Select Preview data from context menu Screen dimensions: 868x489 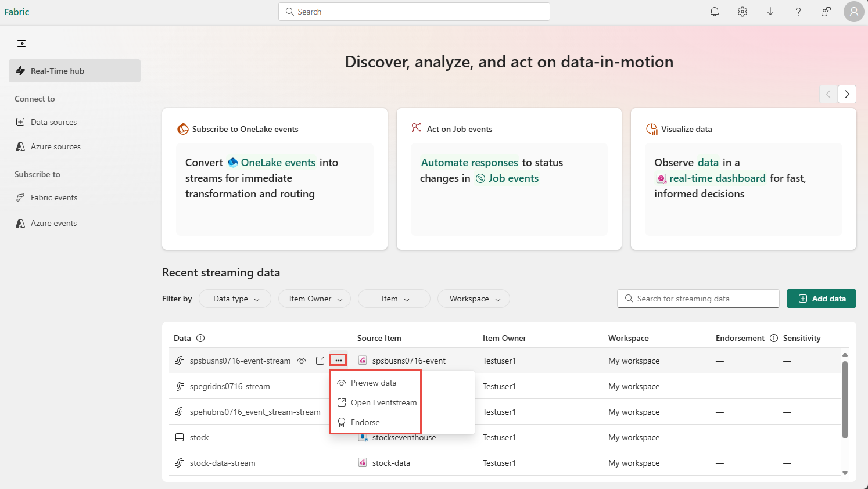pyautogui.click(x=374, y=383)
